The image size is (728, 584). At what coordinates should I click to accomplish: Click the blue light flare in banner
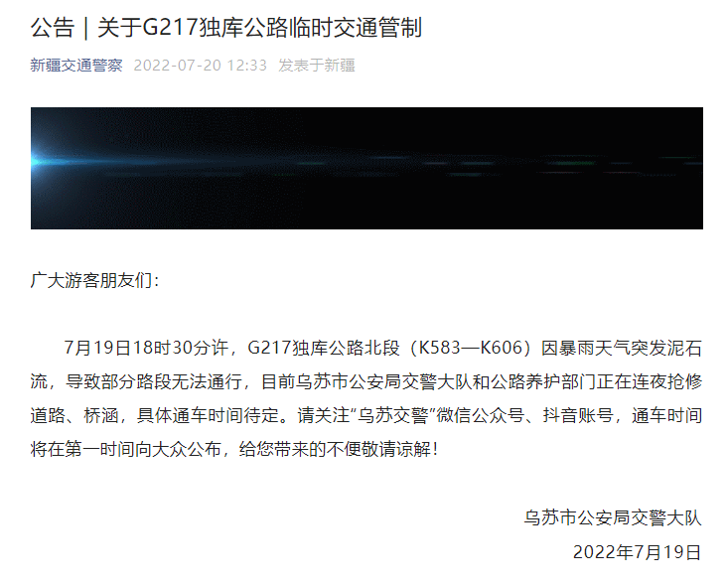point(51,161)
